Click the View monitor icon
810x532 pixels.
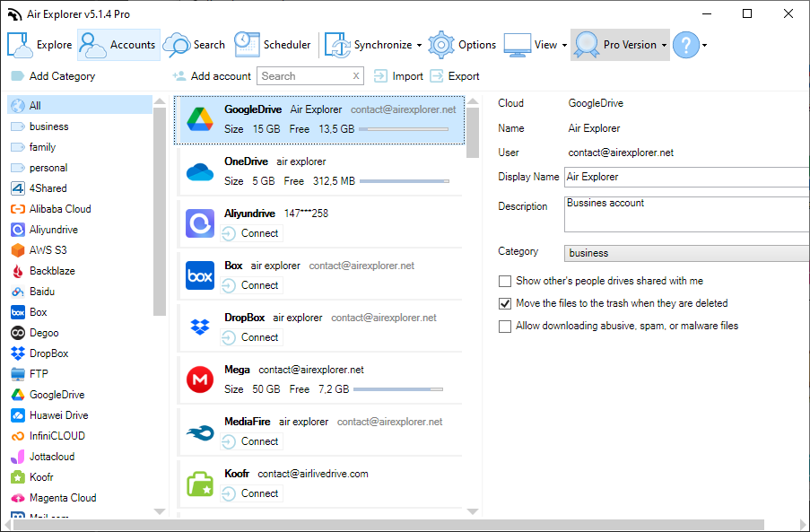517,45
